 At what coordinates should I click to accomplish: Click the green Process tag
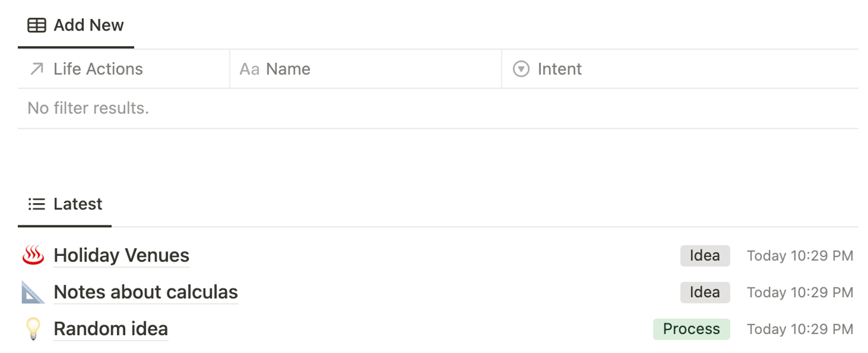pyautogui.click(x=691, y=329)
